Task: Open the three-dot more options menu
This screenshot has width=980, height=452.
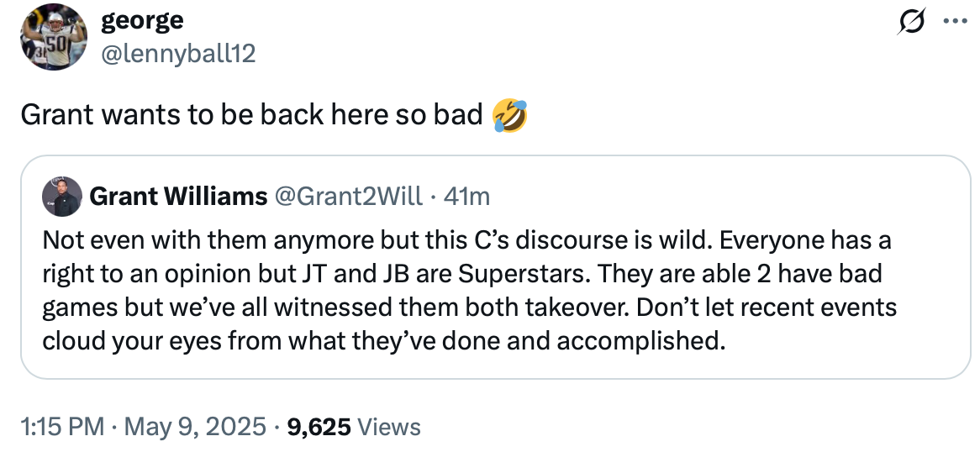Action: tap(955, 24)
